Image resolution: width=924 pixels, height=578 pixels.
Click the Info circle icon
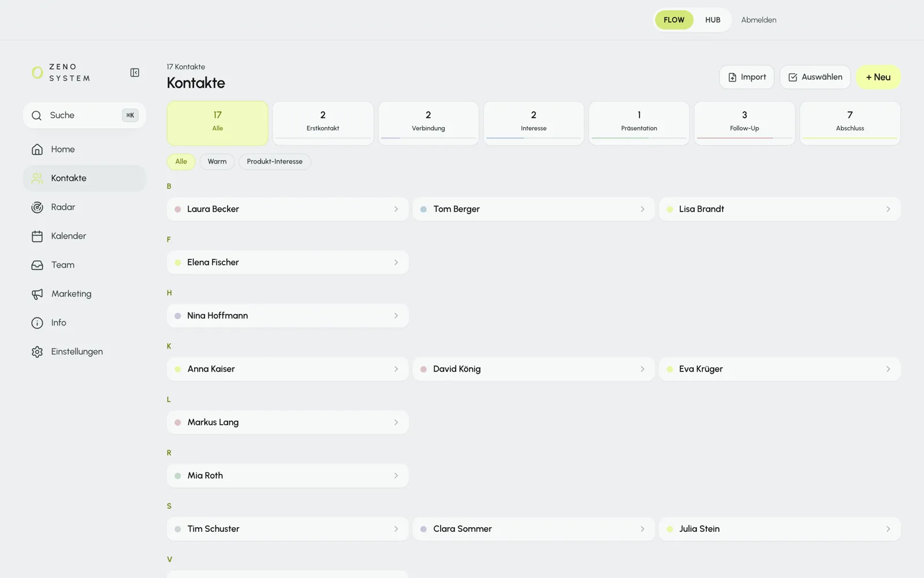pyautogui.click(x=37, y=323)
